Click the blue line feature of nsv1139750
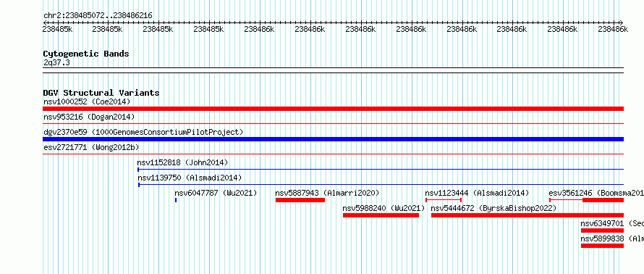The image size is (644, 274). coord(381,185)
